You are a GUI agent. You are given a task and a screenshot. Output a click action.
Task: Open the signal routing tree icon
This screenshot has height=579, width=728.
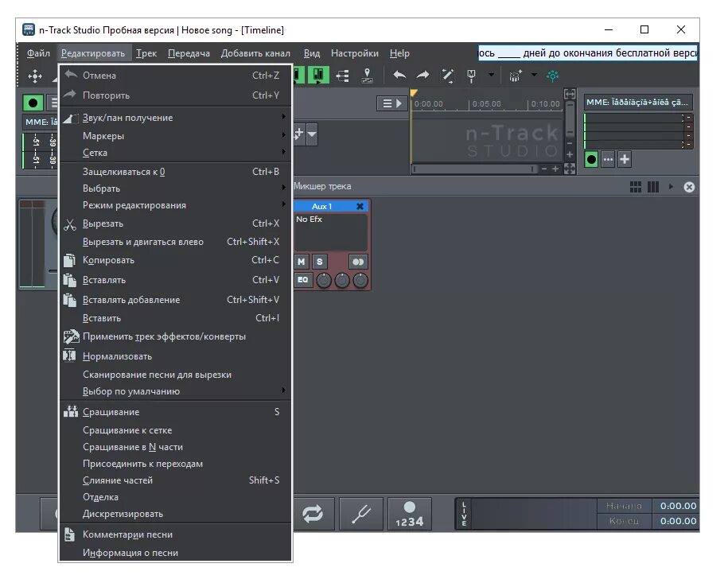[x=343, y=76]
